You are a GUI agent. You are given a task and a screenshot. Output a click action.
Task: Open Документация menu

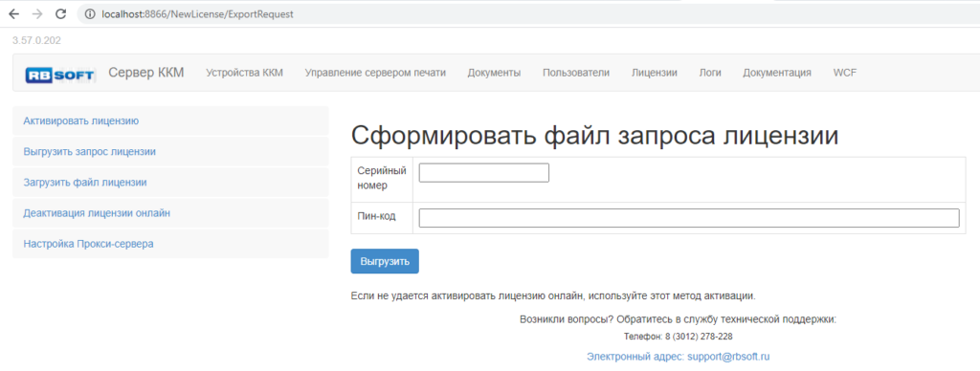(777, 73)
